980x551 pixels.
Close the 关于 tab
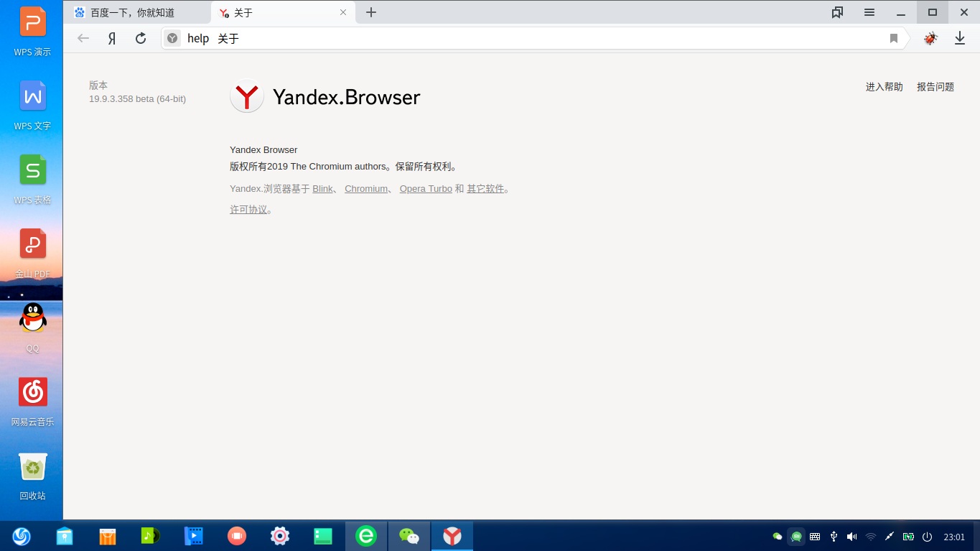(x=343, y=12)
